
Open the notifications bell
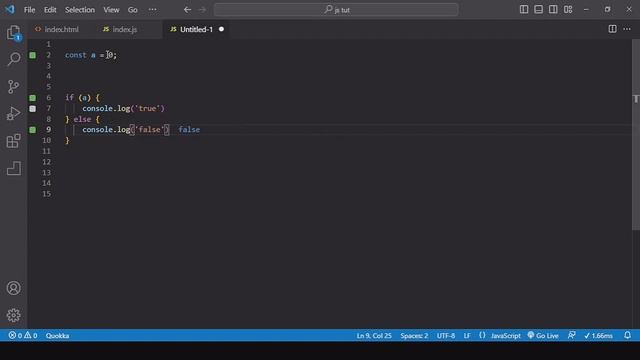coord(627,336)
